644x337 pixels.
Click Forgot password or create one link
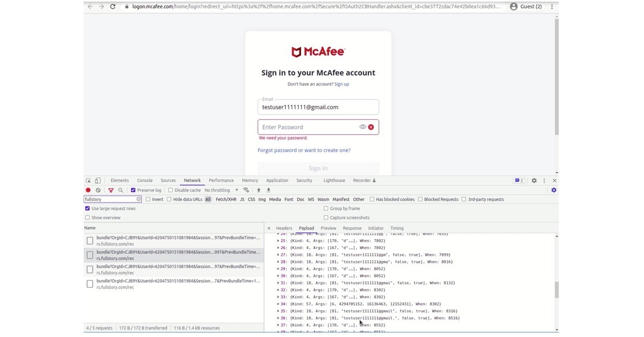(304, 150)
